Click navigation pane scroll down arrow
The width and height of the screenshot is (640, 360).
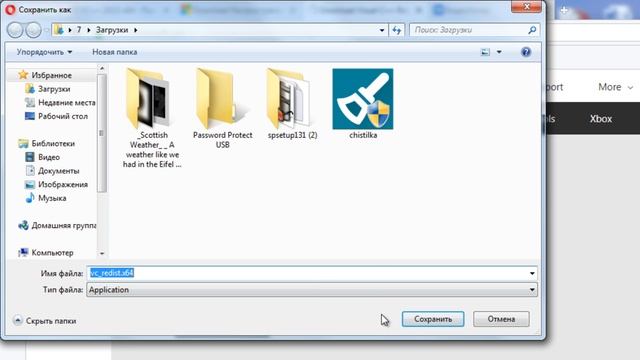102,253
